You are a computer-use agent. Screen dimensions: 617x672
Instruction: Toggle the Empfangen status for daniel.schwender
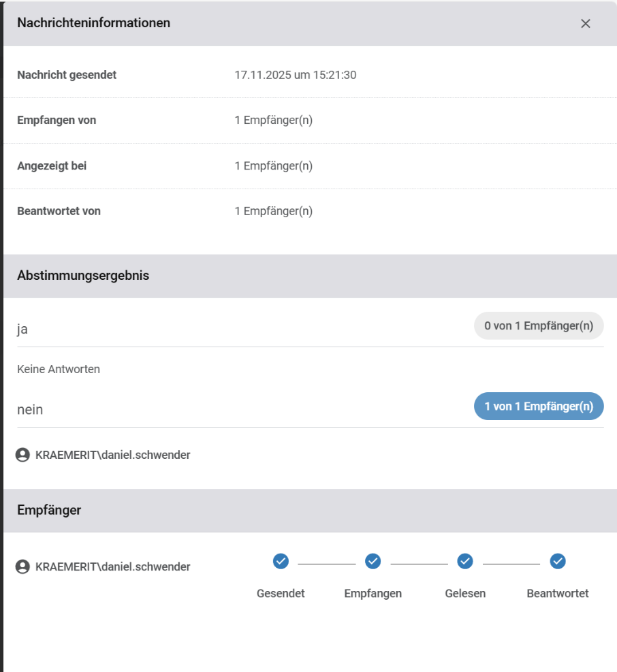tap(373, 562)
